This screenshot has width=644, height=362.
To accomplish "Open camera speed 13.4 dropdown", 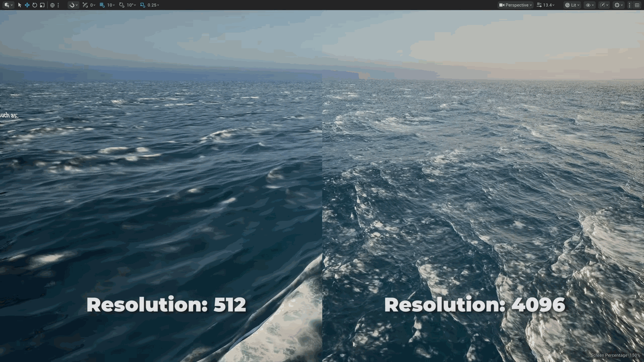I will coord(545,5).
